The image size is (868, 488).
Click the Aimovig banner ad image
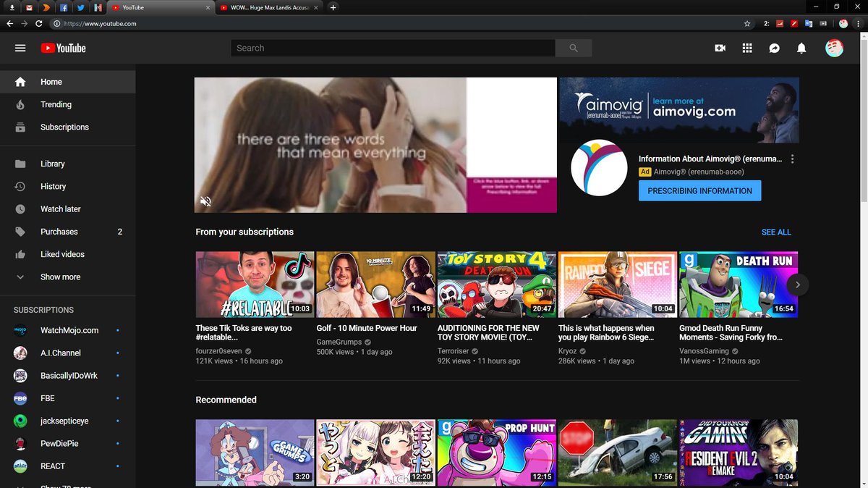[679, 110]
